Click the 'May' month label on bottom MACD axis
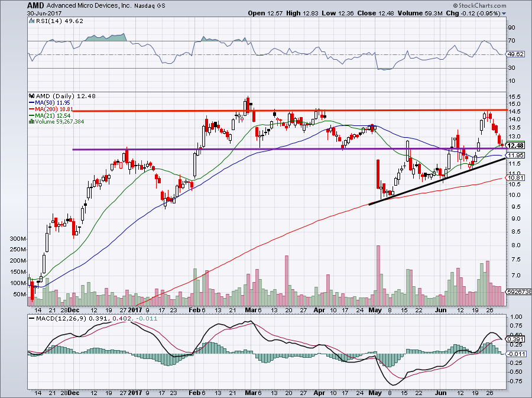 pos(375,393)
